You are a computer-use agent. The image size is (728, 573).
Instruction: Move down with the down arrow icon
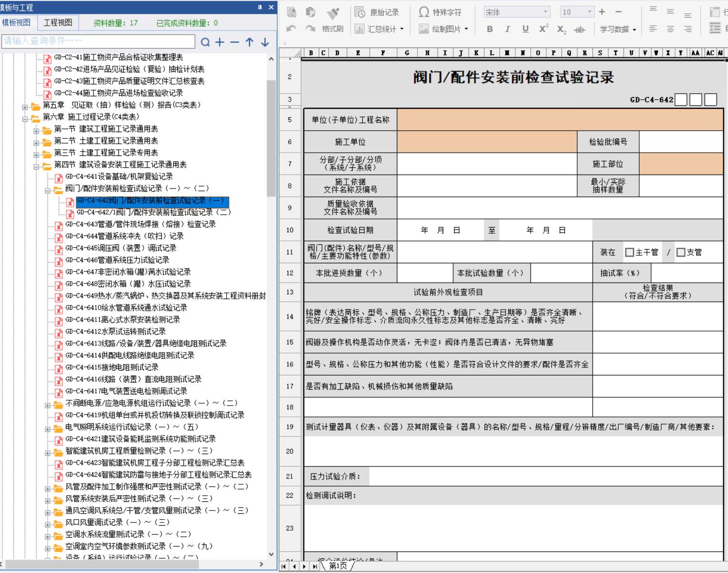(265, 42)
